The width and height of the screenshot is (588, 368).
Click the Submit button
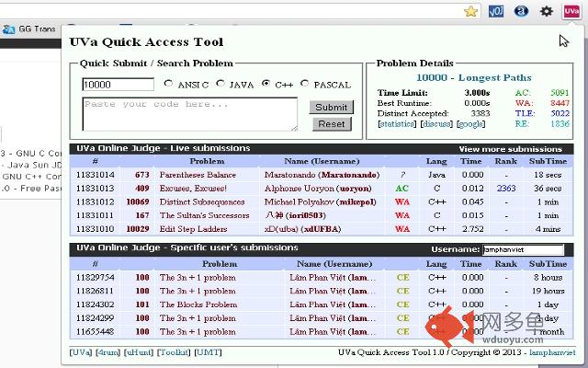point(331,108)
